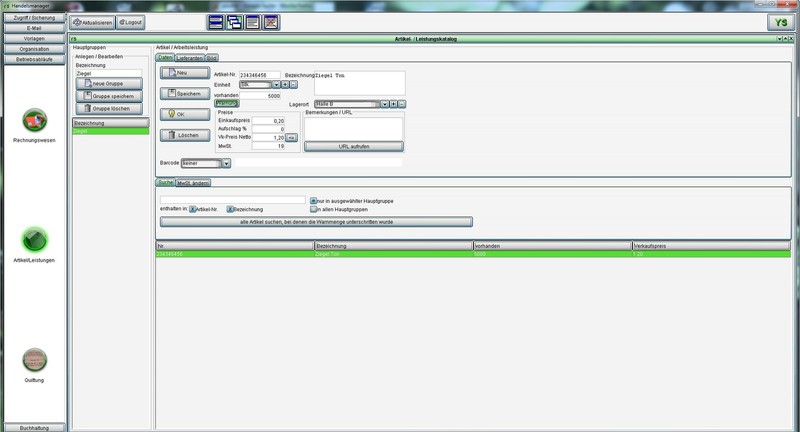Open Zugriff / Sicherung menu
The image size is (800, 432).
(x=35, y=18)
